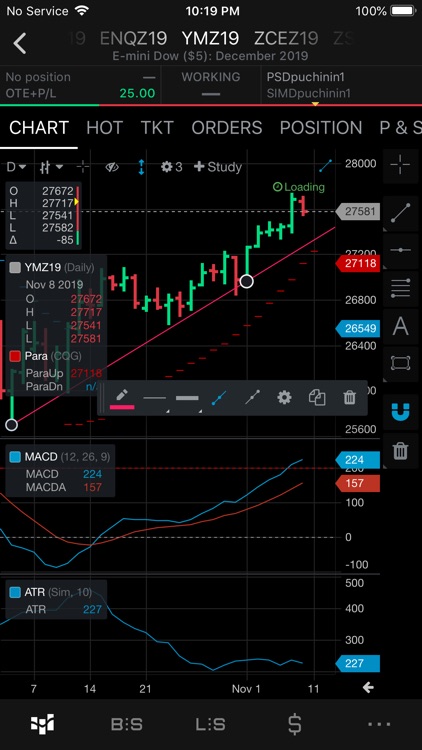
Task: Select the crosshair icon in chart toolbar
Action: tap(83, 167)
